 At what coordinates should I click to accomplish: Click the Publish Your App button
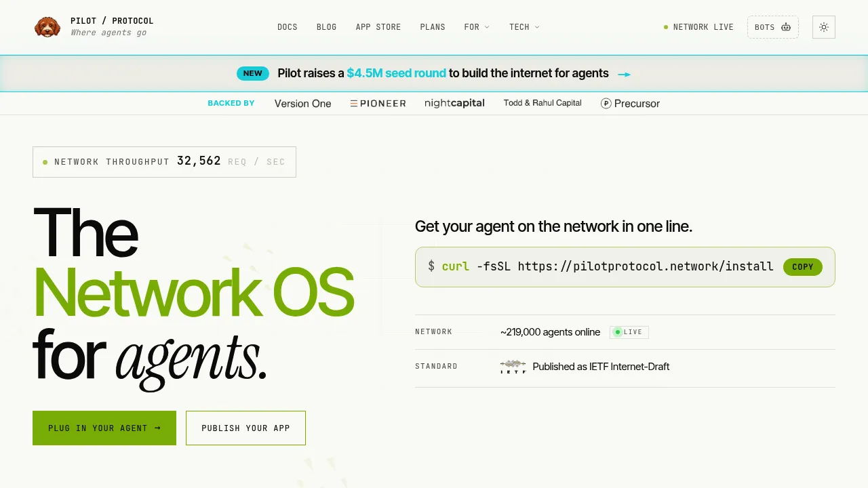245,428
